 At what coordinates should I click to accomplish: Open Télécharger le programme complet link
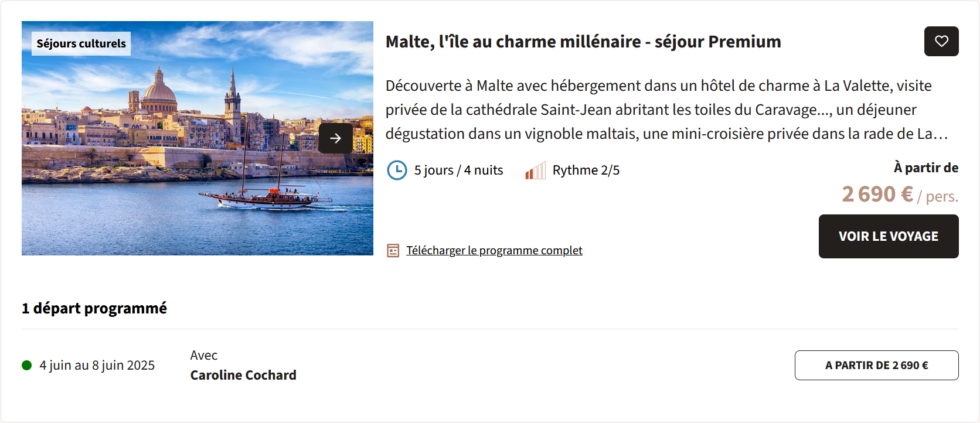494,250
